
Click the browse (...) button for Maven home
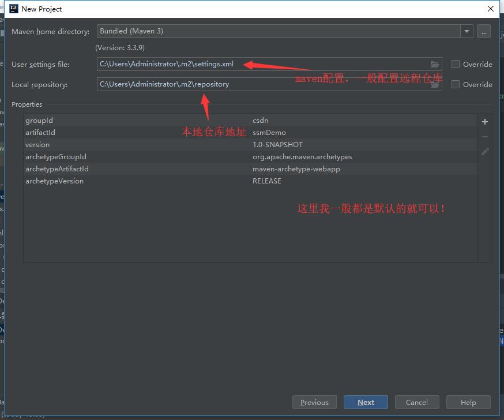click(484, 32)
